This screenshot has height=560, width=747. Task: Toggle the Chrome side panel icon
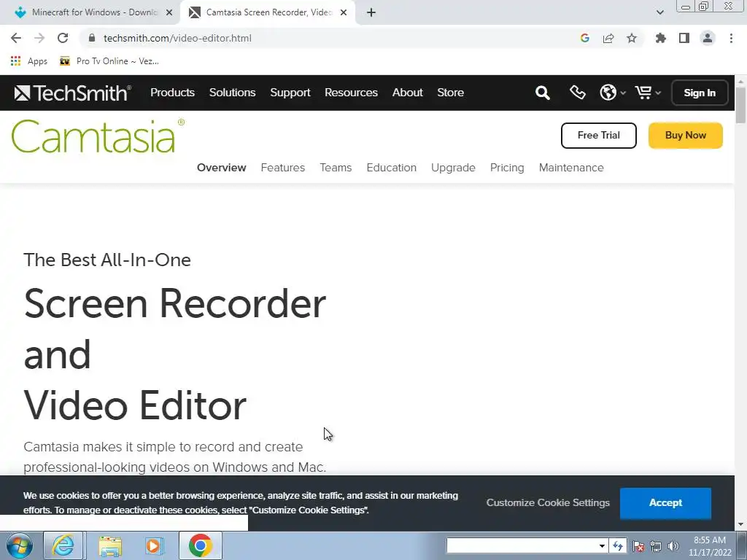pos(684,38)
